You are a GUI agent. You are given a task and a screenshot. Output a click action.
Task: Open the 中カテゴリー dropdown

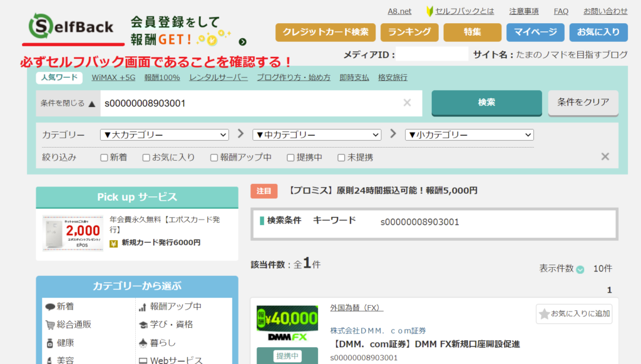pos(317,135)
